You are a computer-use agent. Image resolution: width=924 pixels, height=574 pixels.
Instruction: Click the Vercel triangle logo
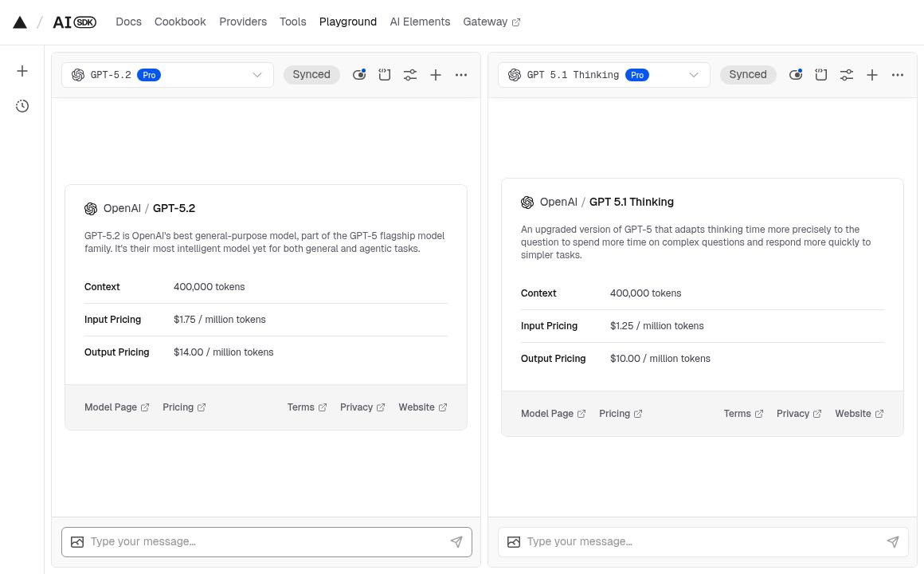[x=20, y=22]
